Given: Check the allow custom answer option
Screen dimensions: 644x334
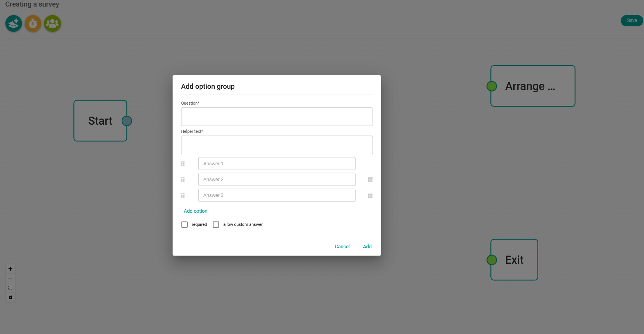Looking at the screenshot, I should point(216,224).
